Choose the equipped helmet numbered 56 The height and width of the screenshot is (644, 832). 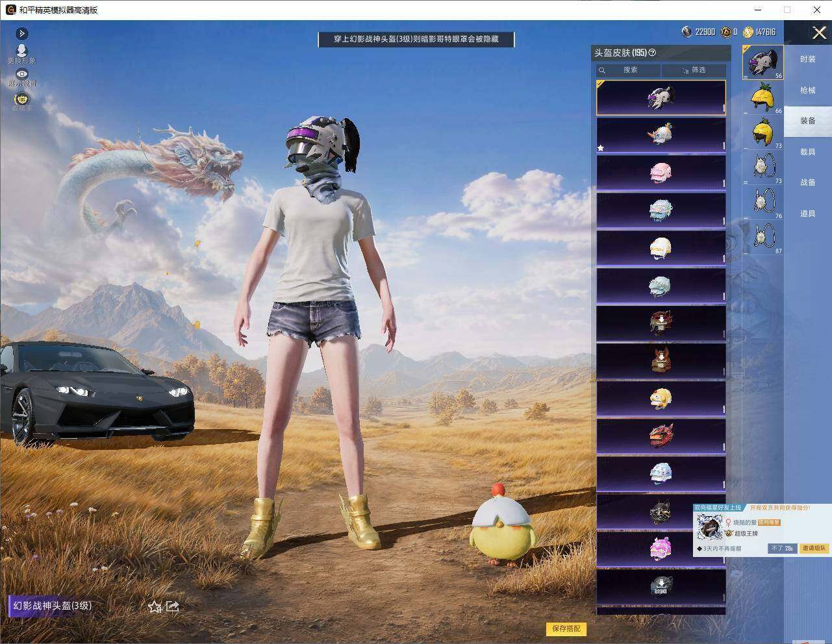coord(763,62)
